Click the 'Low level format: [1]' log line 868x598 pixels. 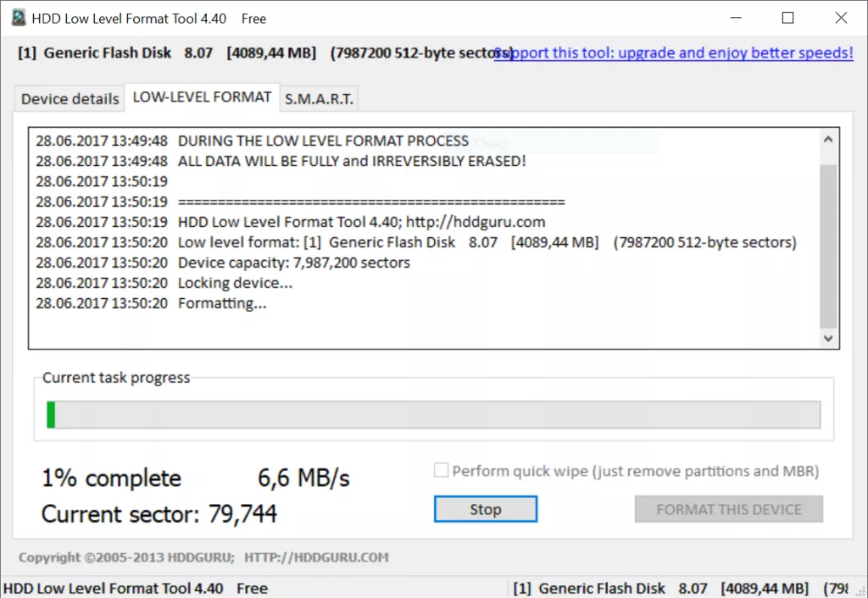click(415, 242)
